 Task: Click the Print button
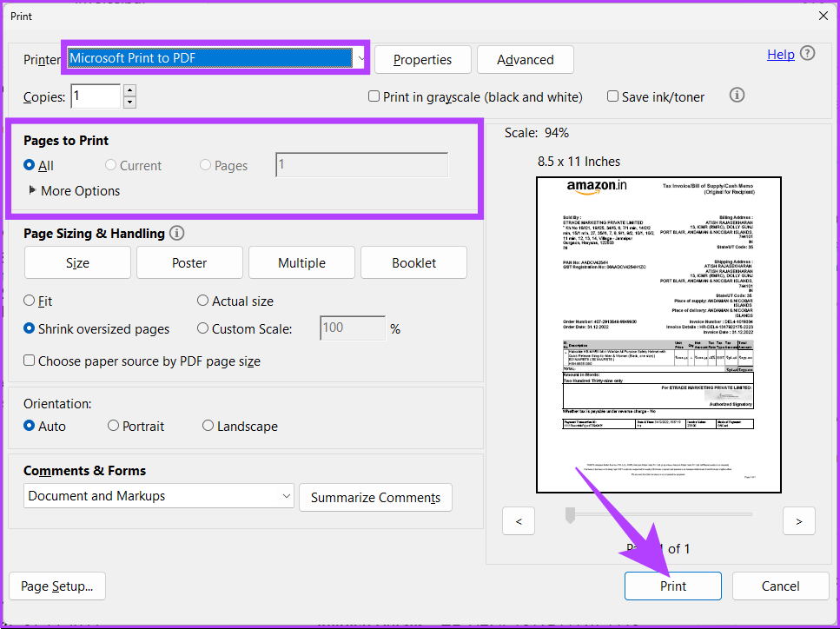pos(673,586)
